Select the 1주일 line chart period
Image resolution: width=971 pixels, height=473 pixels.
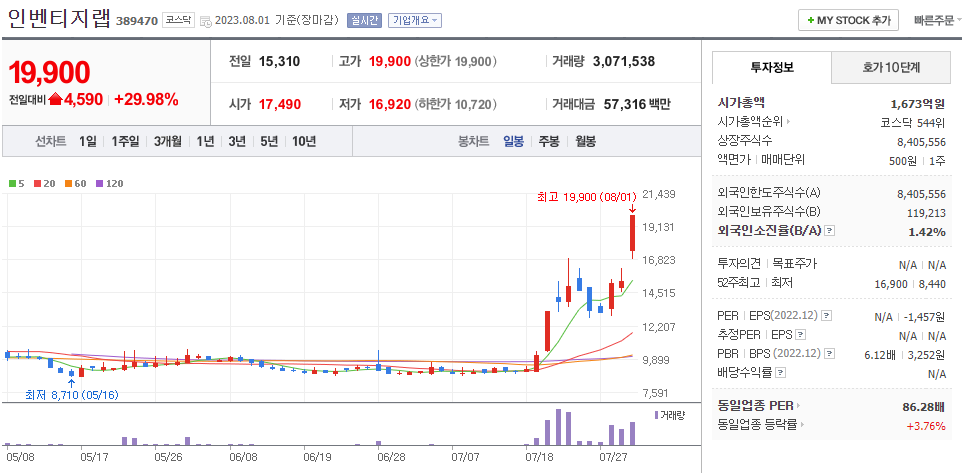pyautogui.click(x=125, y=141)
